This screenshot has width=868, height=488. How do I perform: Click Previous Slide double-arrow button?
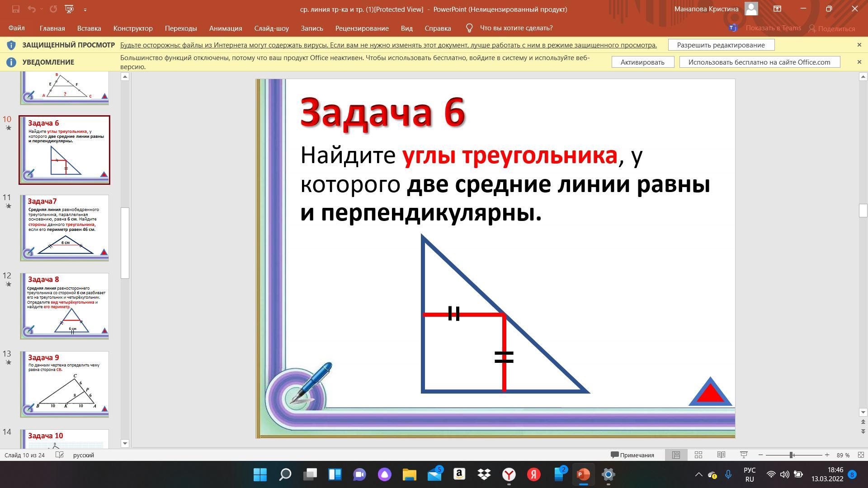pos(863,422)
